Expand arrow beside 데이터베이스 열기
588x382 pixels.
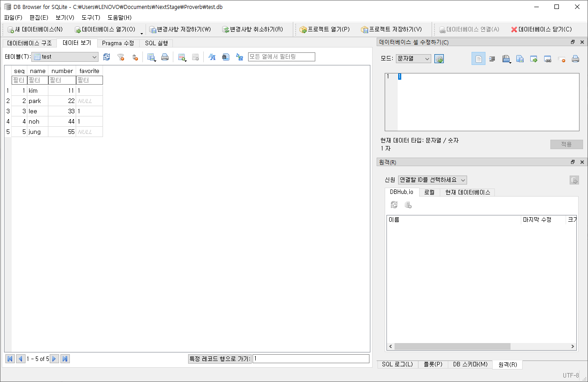click(142, 33)
